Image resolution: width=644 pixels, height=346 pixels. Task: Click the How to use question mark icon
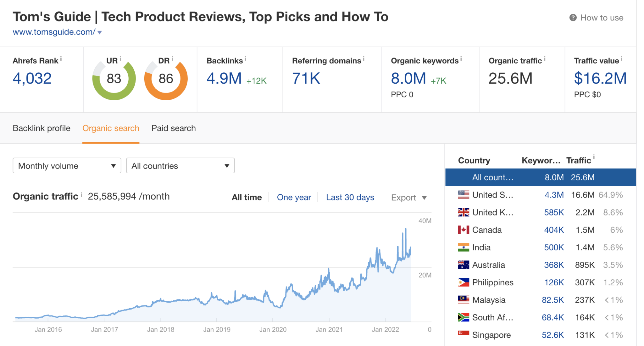click(573, 18)
